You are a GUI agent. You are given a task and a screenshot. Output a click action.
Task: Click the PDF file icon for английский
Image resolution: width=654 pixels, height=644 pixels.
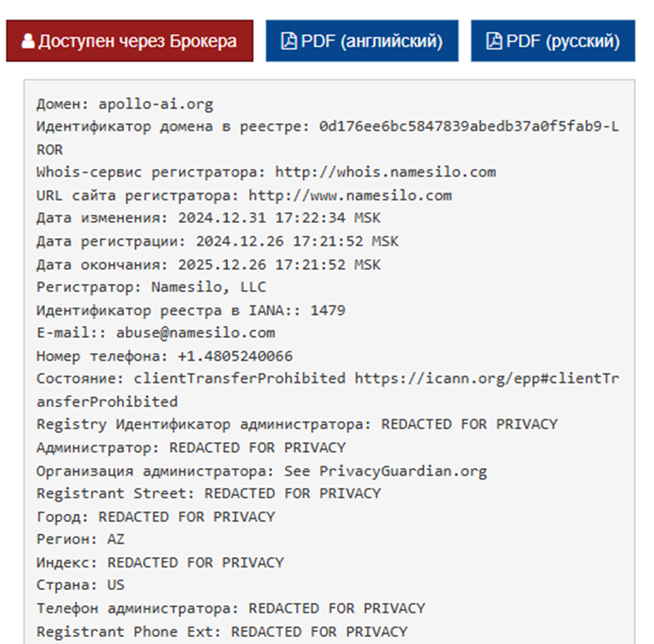tap(289, 41)
